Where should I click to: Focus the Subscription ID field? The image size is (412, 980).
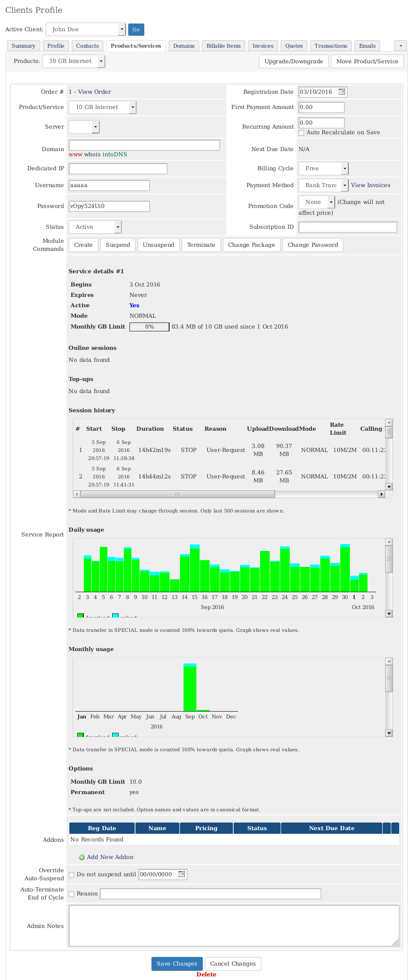coord(348,227)
